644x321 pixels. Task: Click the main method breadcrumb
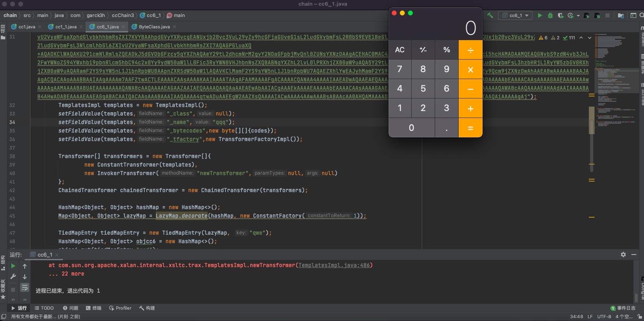click(x=176, y=15)
